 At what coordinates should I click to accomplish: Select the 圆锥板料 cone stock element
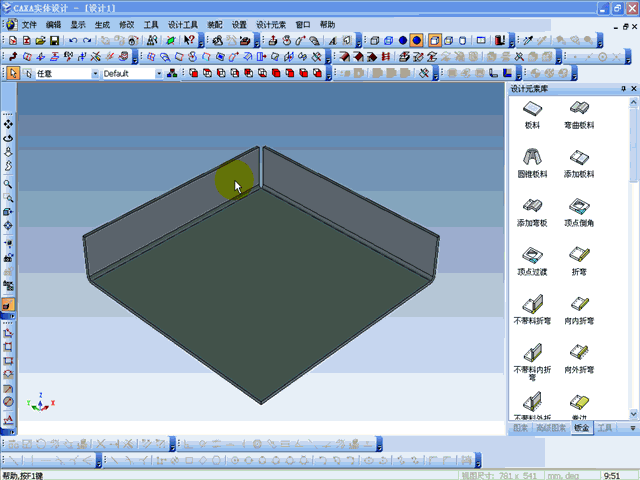tap(532, 163)
